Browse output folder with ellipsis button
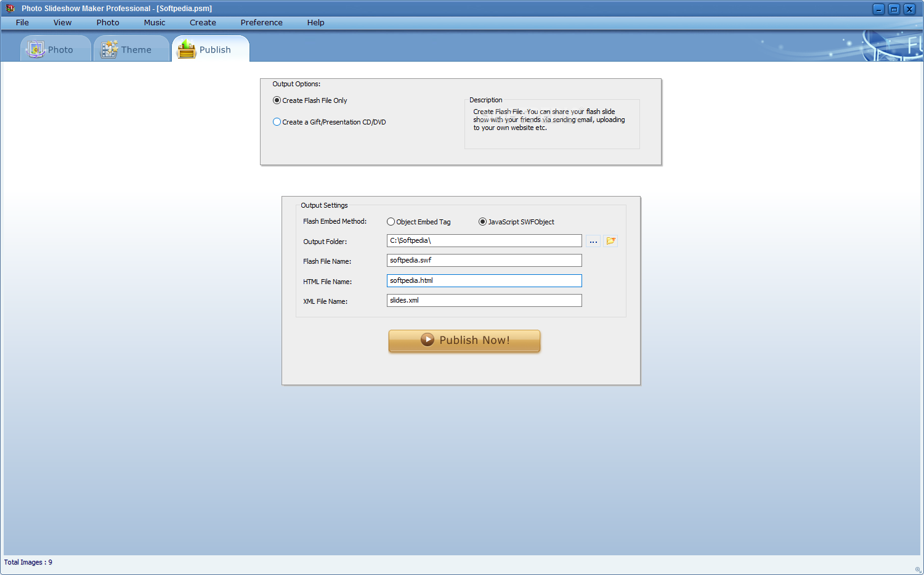Screen dimensions: 924x575 pyautogui.click(x=593, y=241)
